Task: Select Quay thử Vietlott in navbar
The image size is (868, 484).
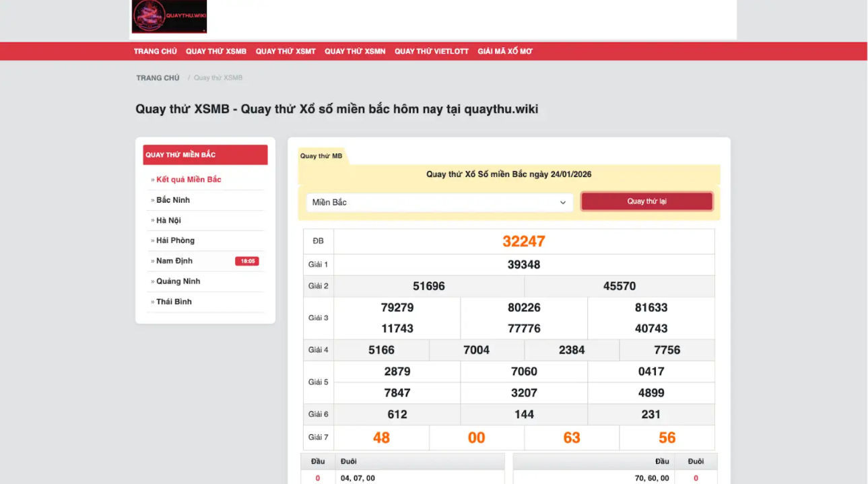Action: pos(432,51)
